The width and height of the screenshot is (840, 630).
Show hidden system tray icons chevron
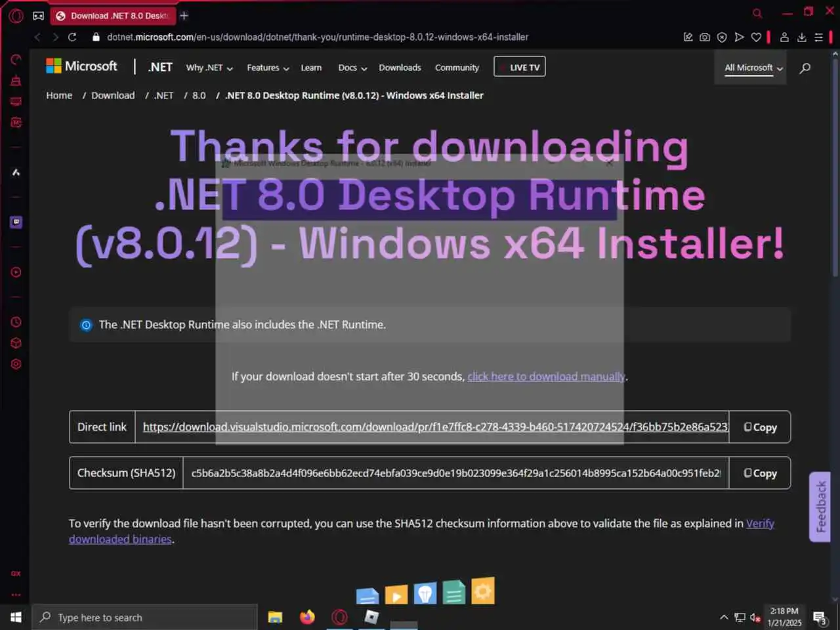point(724,618)
